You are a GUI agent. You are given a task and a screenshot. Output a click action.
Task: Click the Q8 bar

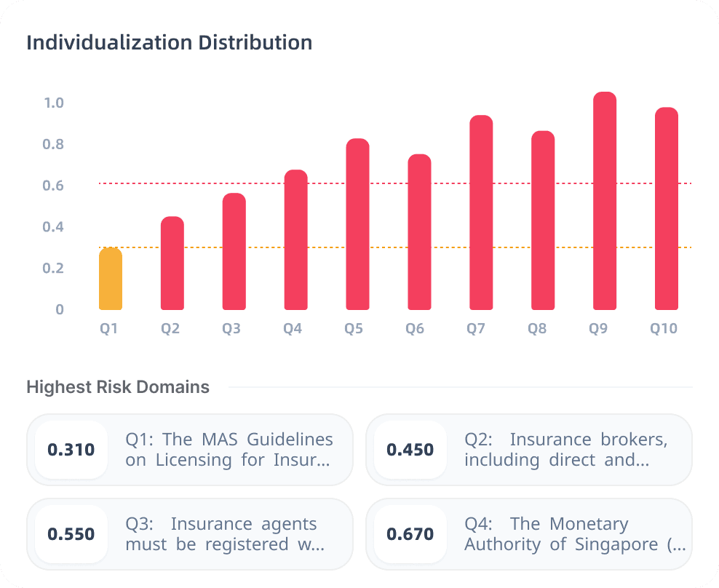(543, 220)
